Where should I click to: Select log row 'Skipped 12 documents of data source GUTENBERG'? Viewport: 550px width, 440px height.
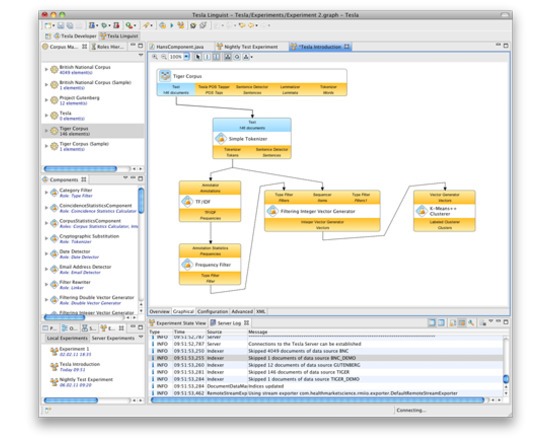(326, 365)
